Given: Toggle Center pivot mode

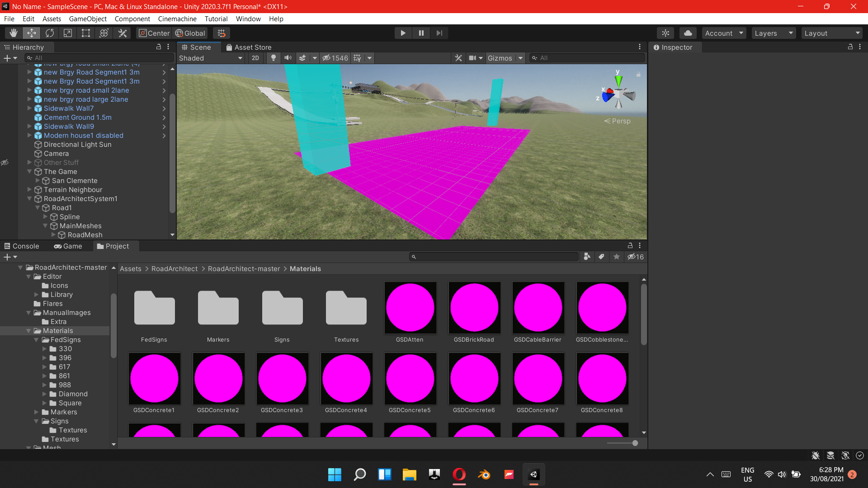Looking at the screenshot, I should [x=154, y=33].
